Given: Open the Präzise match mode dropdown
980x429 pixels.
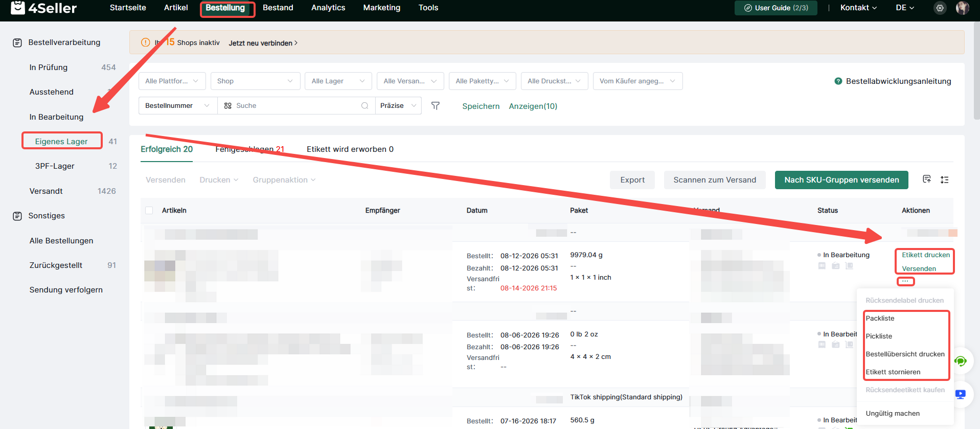Looking at the screenshot, I should (x=398, y=106).
